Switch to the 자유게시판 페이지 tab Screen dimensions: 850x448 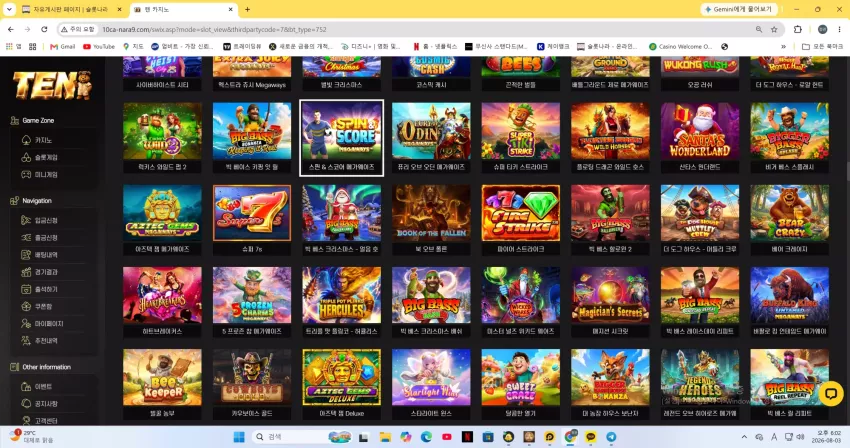click(70, 9)
